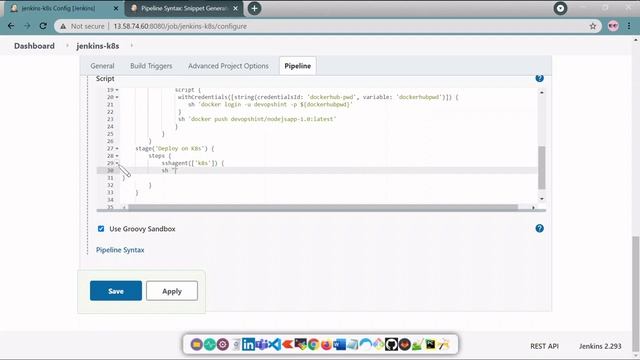Save the pipeline configuration

pos(116,291)
